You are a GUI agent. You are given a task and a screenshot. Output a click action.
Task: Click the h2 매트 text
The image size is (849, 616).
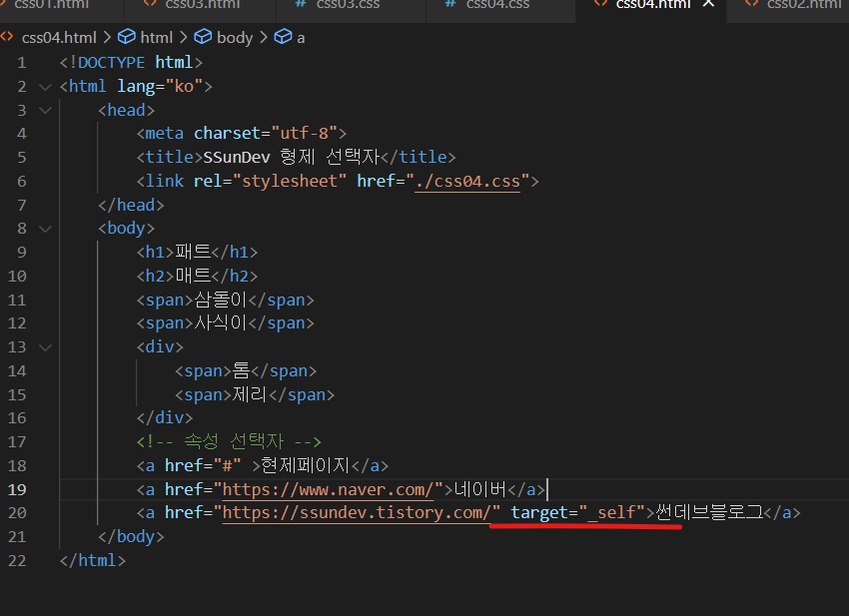pos(194,277)
